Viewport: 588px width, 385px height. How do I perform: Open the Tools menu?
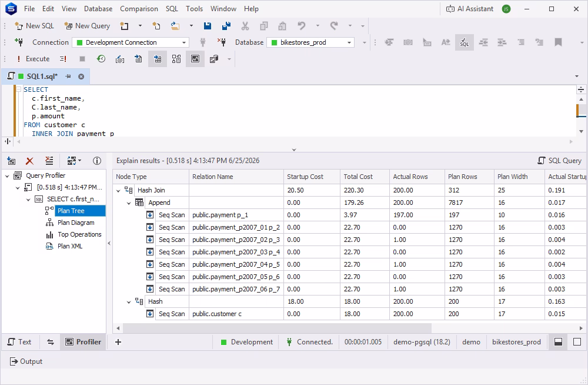point(194,9)
